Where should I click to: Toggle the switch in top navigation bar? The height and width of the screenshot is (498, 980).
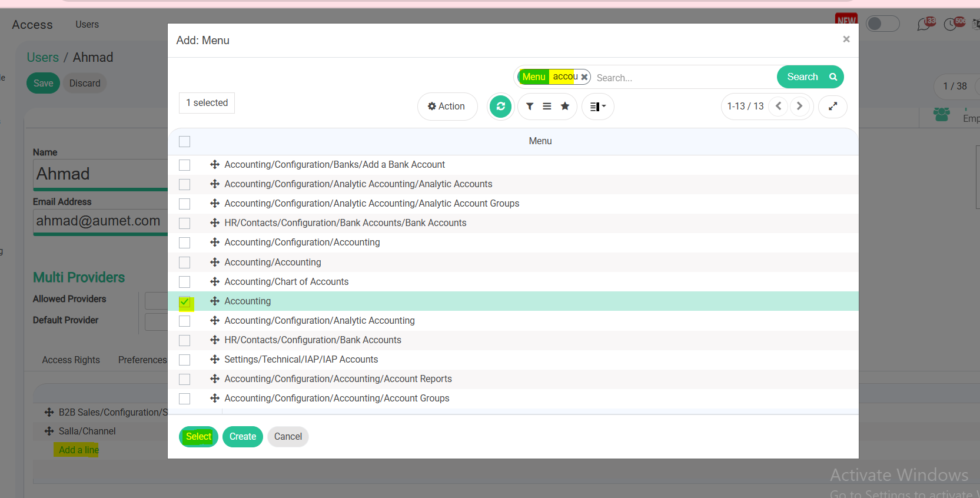point(883,24)
